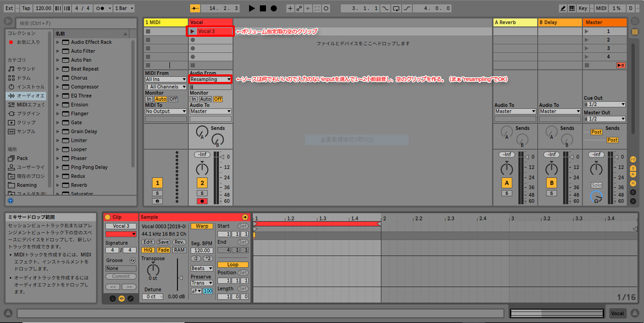This screenshot has height=323, width=644.
Task: Set Vocal monitor to In
Action: coord(194,99)
